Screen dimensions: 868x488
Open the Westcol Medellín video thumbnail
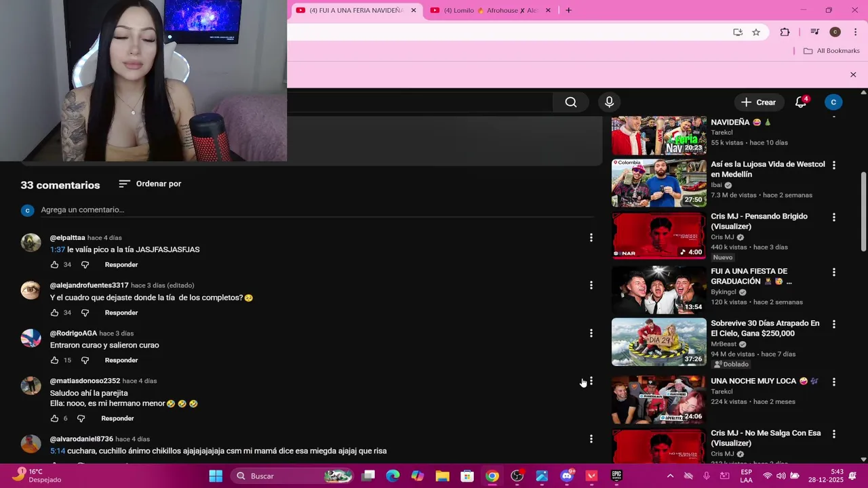coord(658,183)
